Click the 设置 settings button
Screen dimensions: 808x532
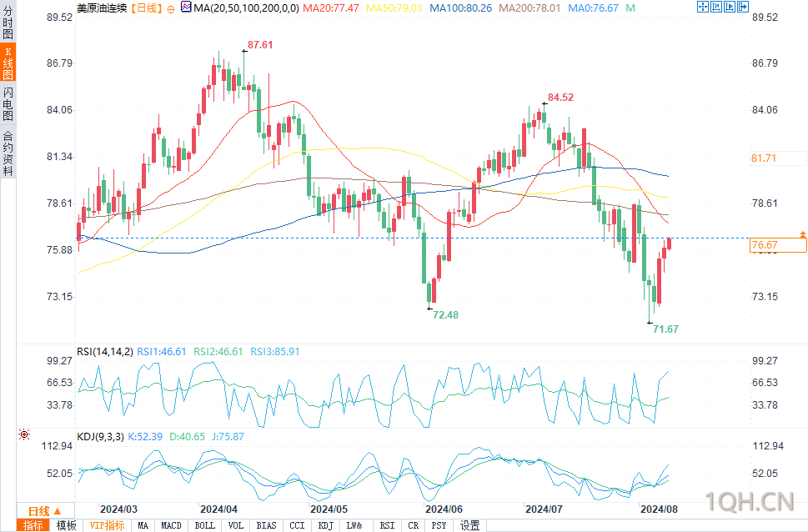(x=470, y=525)
